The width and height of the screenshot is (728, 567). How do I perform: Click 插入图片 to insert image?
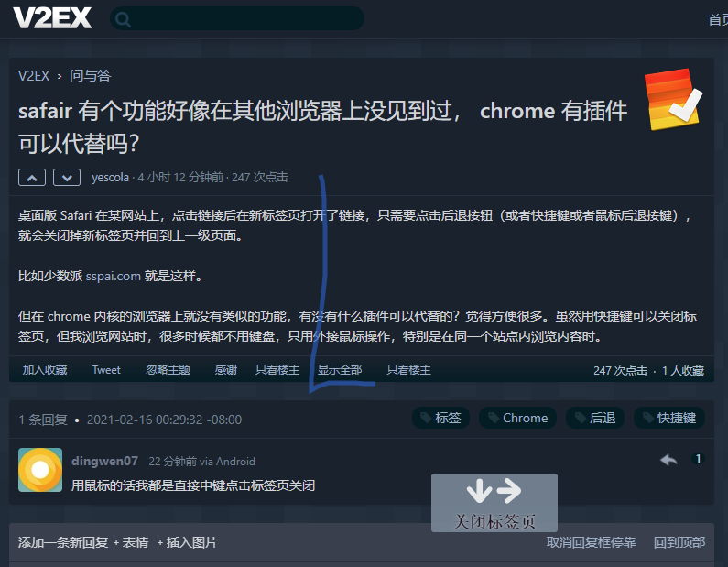[x=191, y=542]
